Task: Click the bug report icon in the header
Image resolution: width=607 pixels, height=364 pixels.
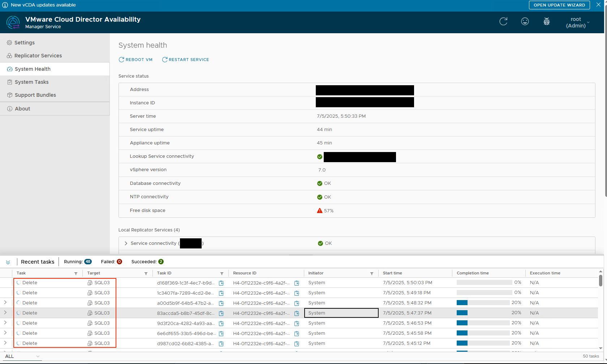Action: point(547,22)
